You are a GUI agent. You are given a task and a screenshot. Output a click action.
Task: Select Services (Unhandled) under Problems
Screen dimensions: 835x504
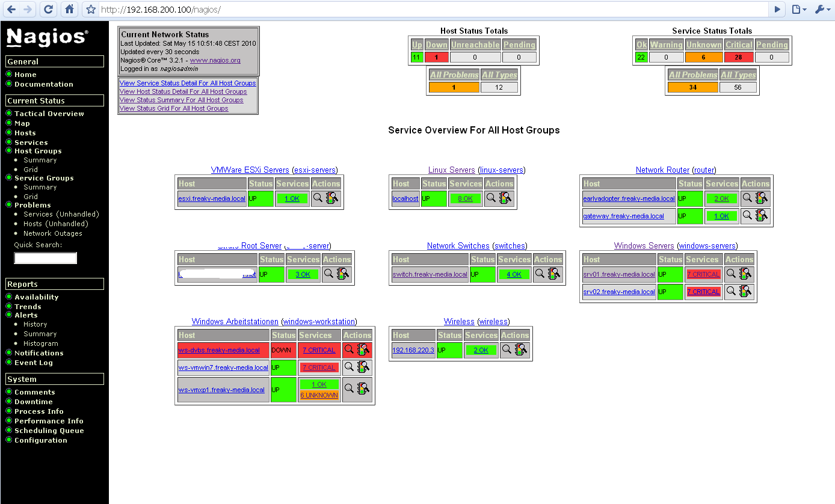[61, 214]
